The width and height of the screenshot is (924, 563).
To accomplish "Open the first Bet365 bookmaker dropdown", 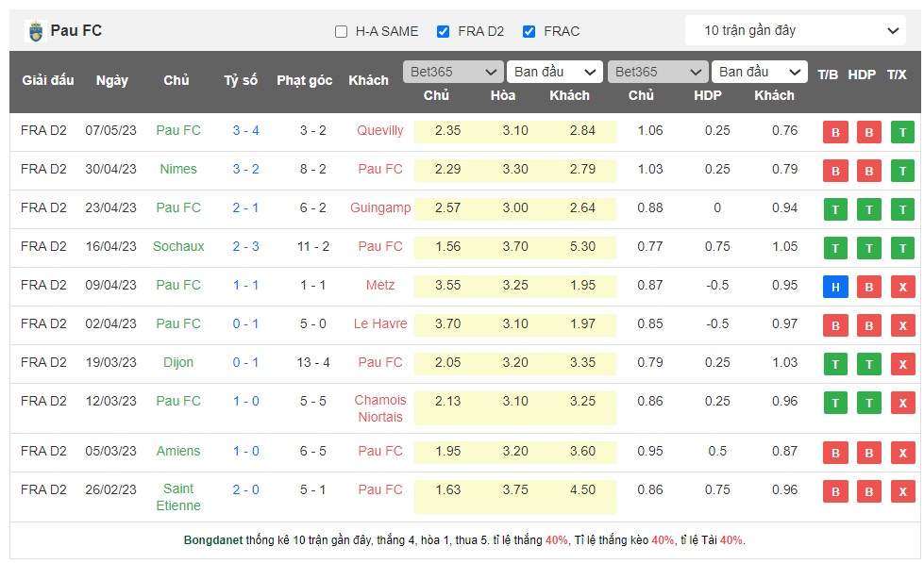I will tap(453, 72).
